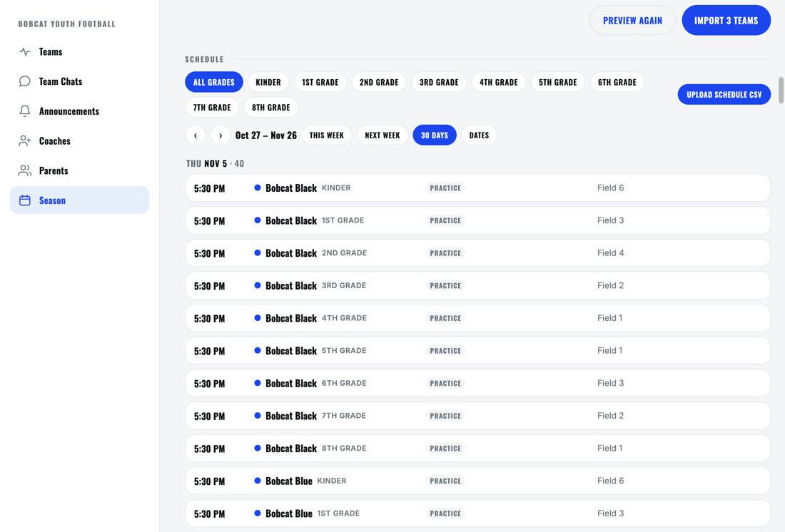Viewport: 785px width, 532px height.
Task: Click the Teams pulse icon in sidebar
Action: pyautogui.click(x=25, y=51)
